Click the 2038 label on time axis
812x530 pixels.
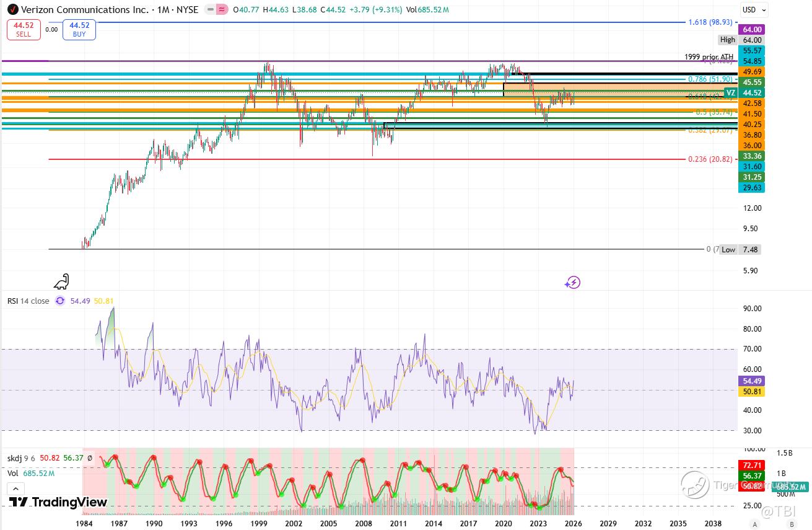pos(713,524)
